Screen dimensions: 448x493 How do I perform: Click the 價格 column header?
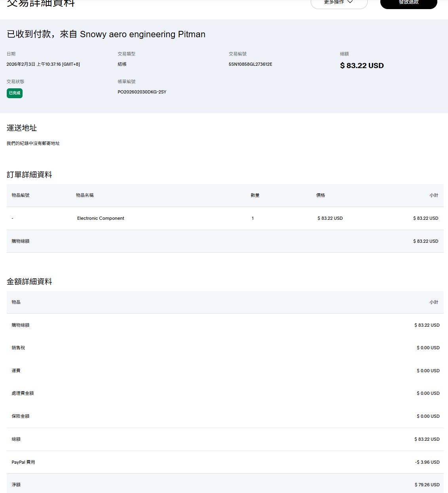321,195
